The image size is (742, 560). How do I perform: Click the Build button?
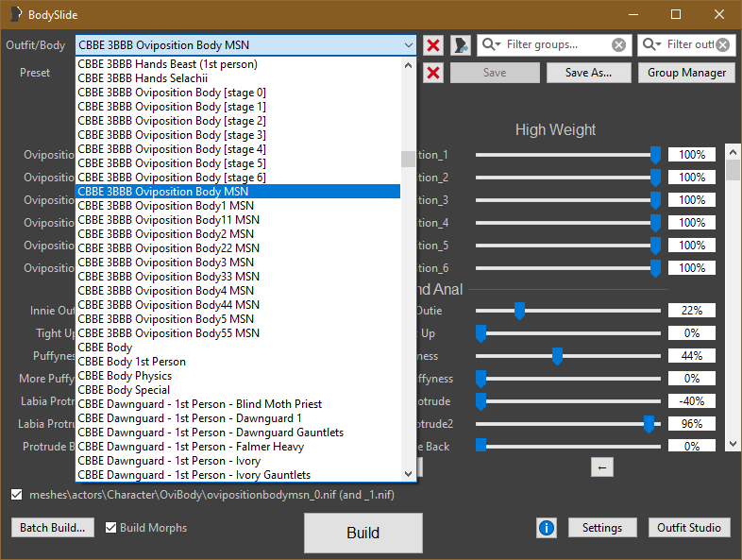tap(363, 533)
